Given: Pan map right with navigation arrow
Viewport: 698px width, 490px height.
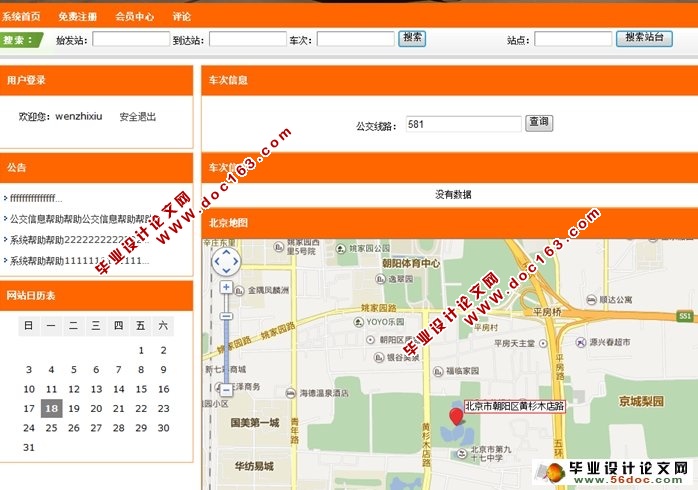Looking at the screenshot, I should click(x=235, y=261).
